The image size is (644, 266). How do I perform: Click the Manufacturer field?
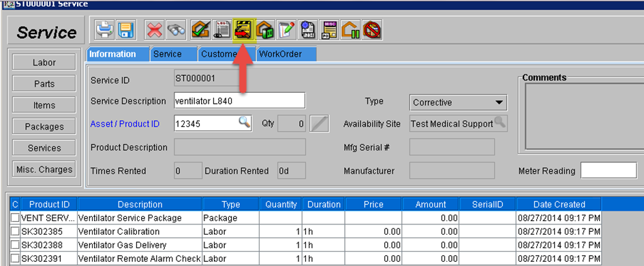coord(453,171)
